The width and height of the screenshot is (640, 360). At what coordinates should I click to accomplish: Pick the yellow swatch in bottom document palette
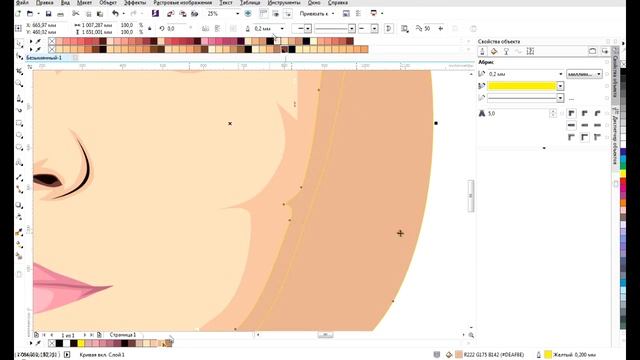click(x=81, y=343)
